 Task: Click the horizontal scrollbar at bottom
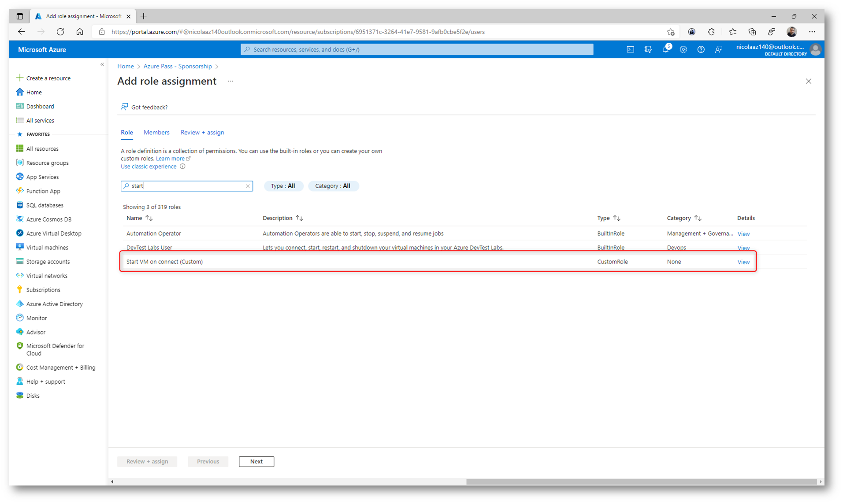point(641,482)
